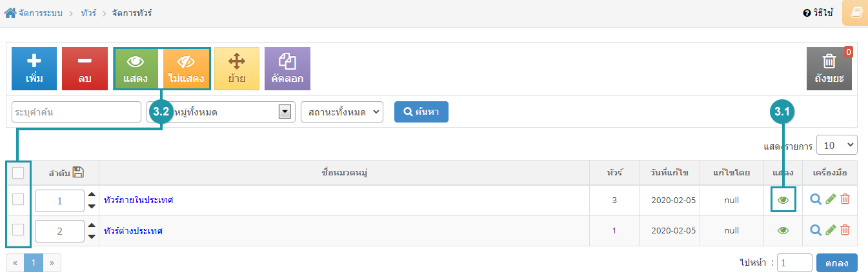
Task: Go to ทัวร์ in the breadcrumb
Action: tap(88, 13)
